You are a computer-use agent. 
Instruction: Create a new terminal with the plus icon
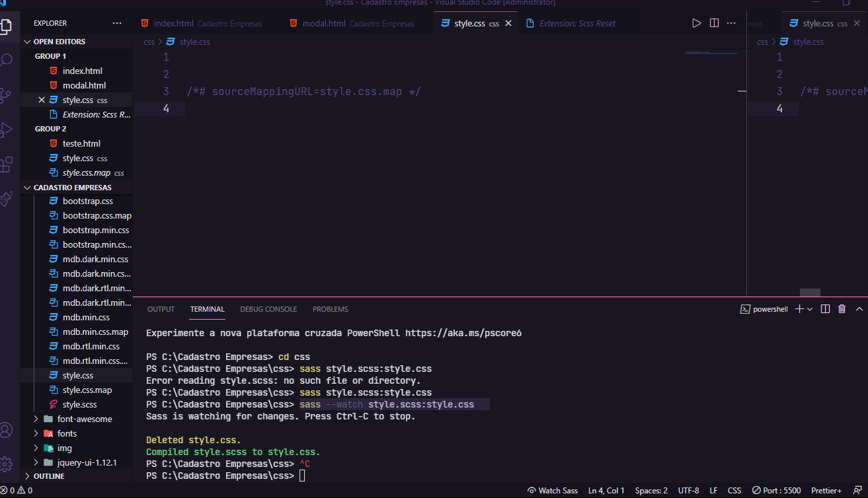pyautogui.click(x=799, y=309)
